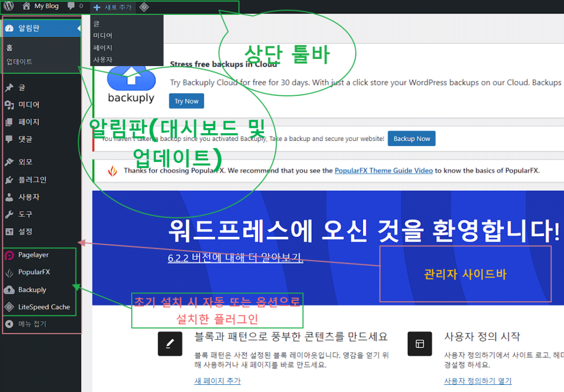
Task: Open the 설정 settings menu label
Action: tap(25, 232)
